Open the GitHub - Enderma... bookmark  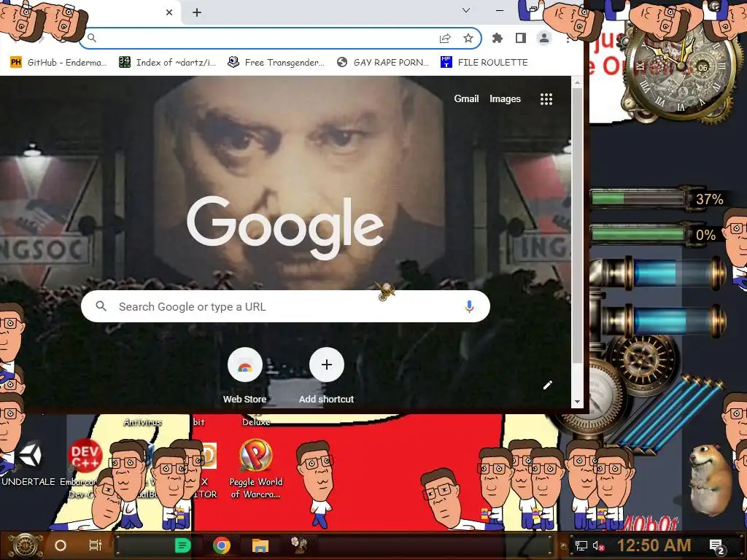[x=58, y=63]
